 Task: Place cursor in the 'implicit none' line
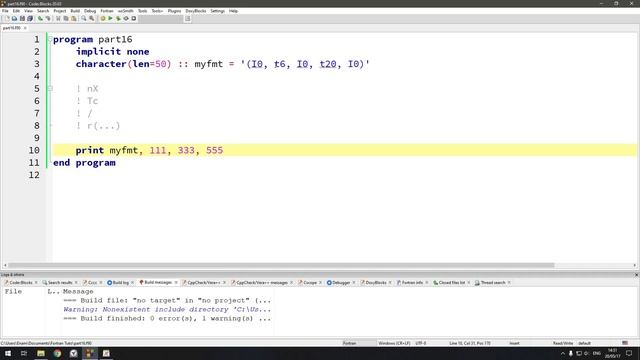point(112,51)
